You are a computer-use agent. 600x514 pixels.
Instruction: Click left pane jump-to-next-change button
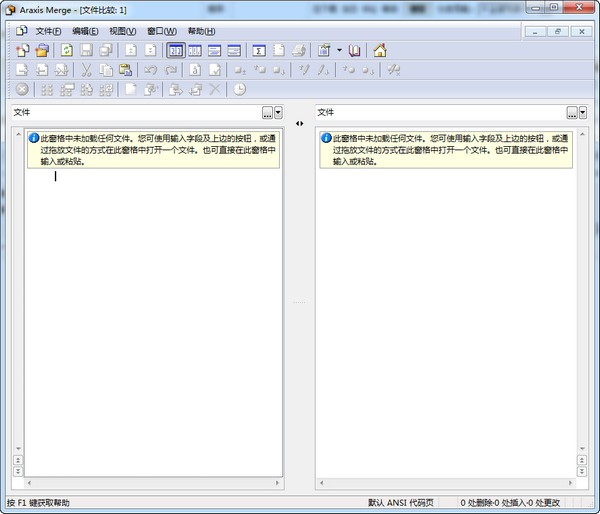(x=18, y=471)
